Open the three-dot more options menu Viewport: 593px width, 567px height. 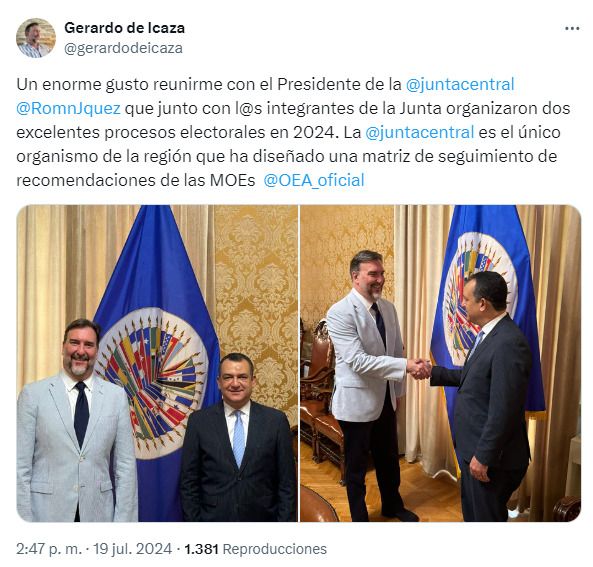click(x=572, y=29)
